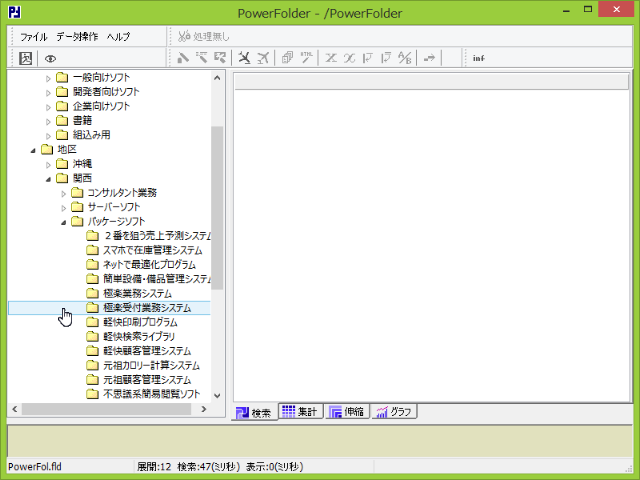640x480 pixels.
Task: Expand the コンサルタント業務 folder
Action: 63,193
